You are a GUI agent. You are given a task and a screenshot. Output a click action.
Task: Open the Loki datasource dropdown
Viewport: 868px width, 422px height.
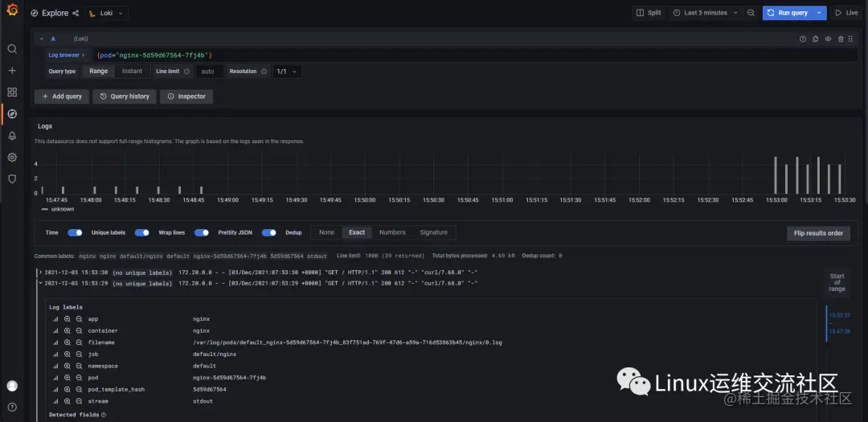106,13
